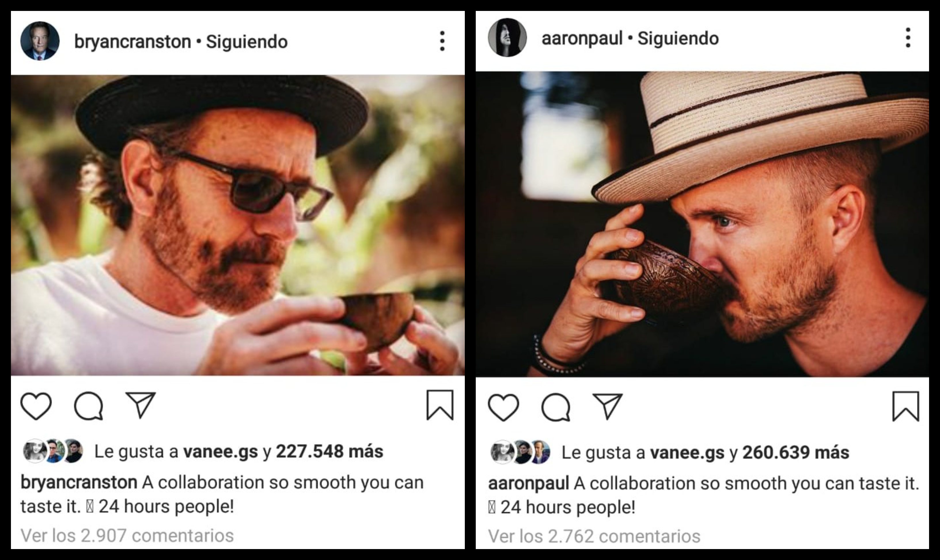Open bryancranston profile picture avatar

coord(40,41)
